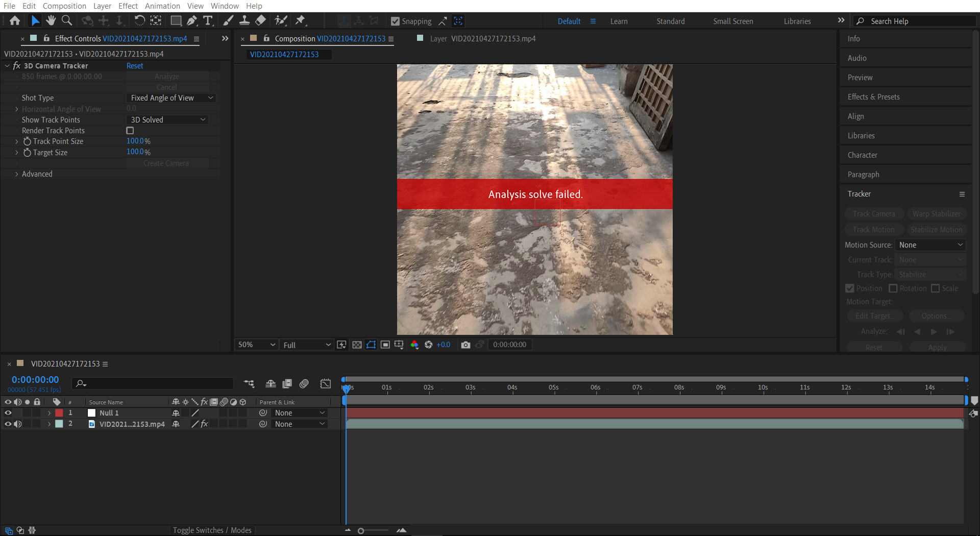Select the Horizontal Type tool
Screen dimensions: 980x536
208,20
